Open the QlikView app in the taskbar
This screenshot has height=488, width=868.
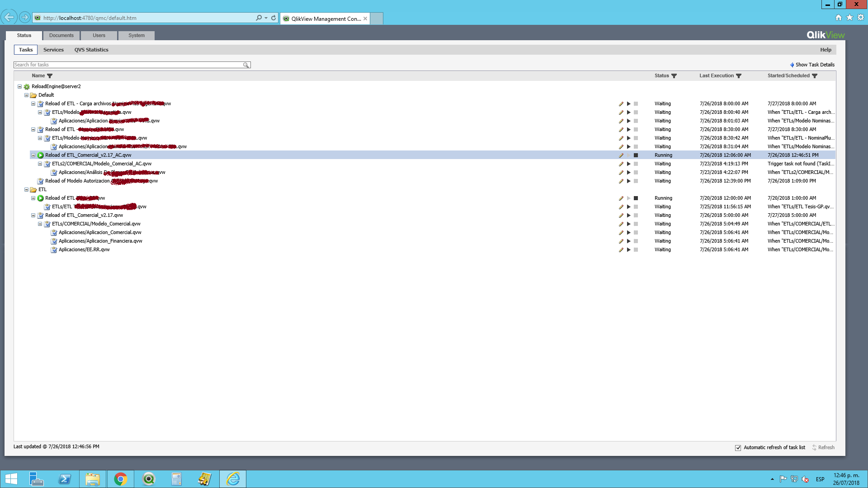(x=149, y=479)
